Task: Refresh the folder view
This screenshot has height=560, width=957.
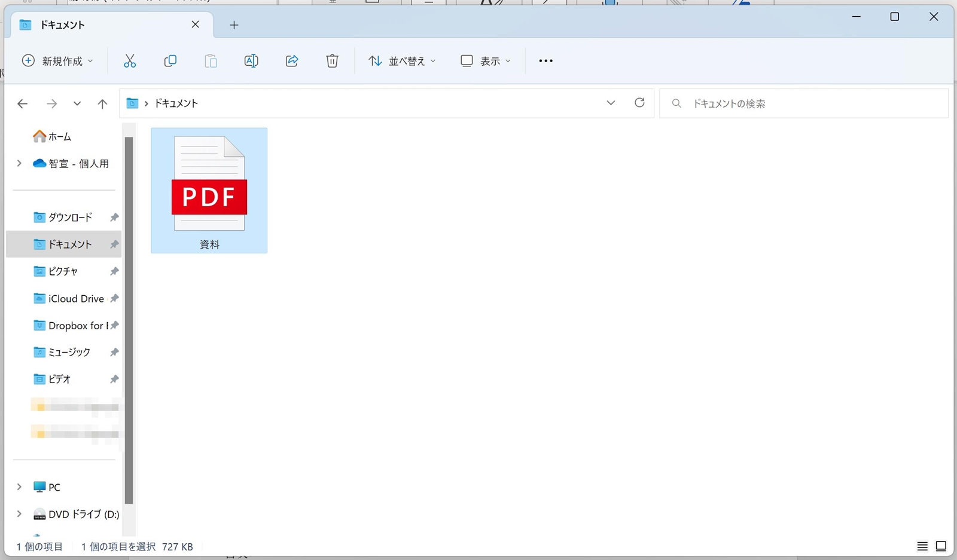Action: 639,102
